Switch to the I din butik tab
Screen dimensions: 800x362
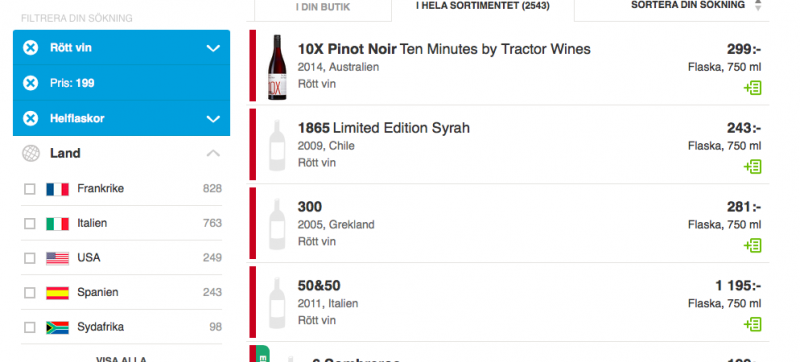point(323,8)
